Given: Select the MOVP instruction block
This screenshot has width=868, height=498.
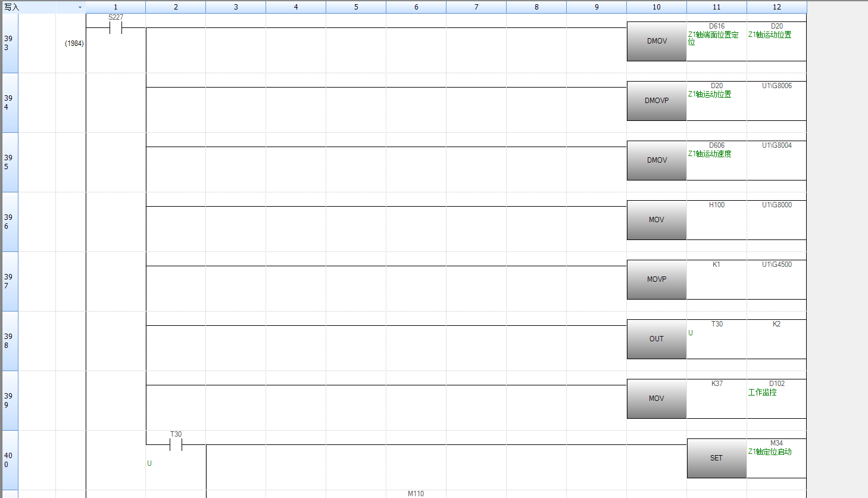Looking at the screenshot, I should (656, 279).
